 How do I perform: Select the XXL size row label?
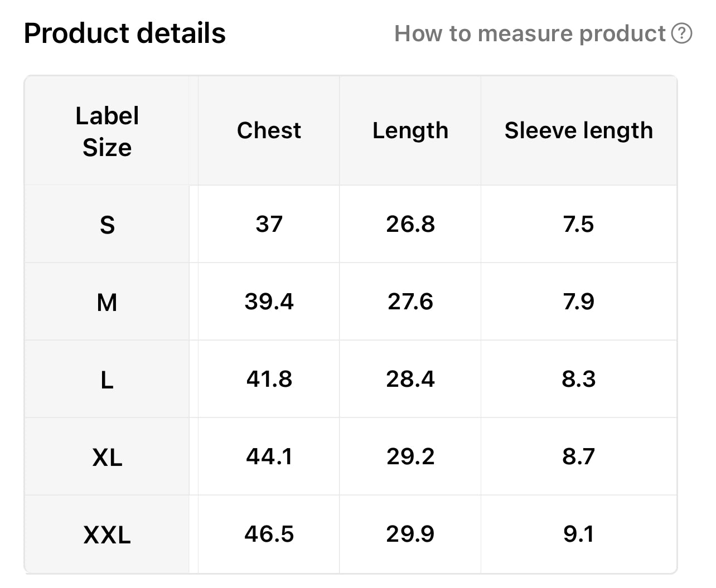107,534
